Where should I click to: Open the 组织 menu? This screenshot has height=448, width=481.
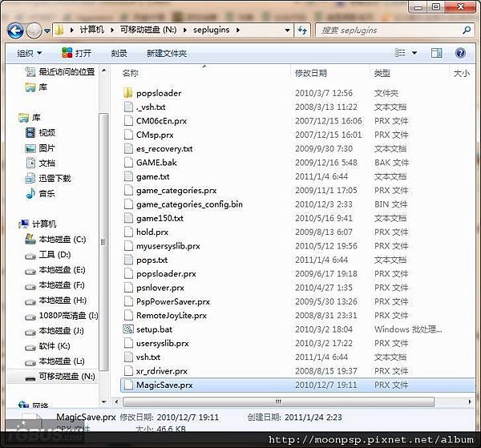tap(29, 54)
